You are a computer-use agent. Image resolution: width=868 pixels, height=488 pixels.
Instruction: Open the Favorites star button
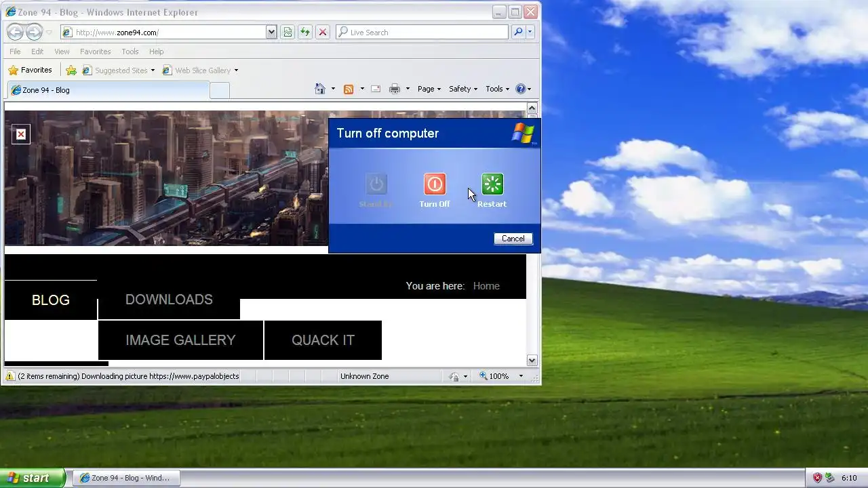[x=30, y=70]
